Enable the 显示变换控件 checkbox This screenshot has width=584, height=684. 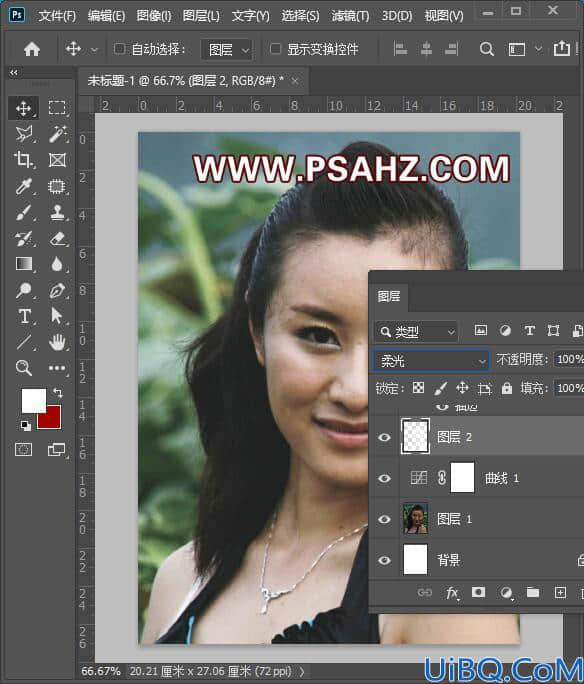click(x=275, y=48)
